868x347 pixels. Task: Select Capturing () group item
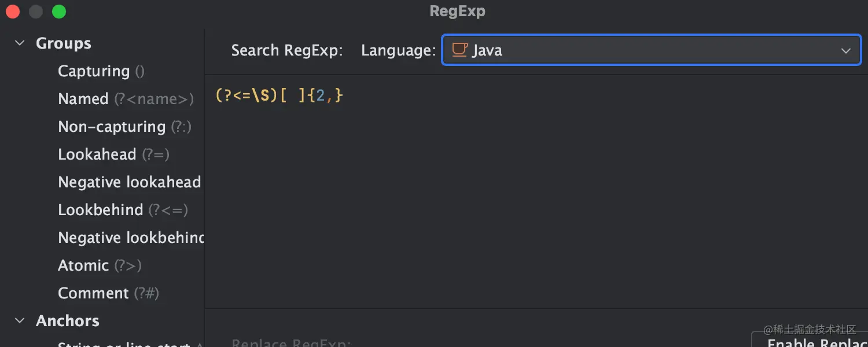pyautogui.click(x=101, y=71)
